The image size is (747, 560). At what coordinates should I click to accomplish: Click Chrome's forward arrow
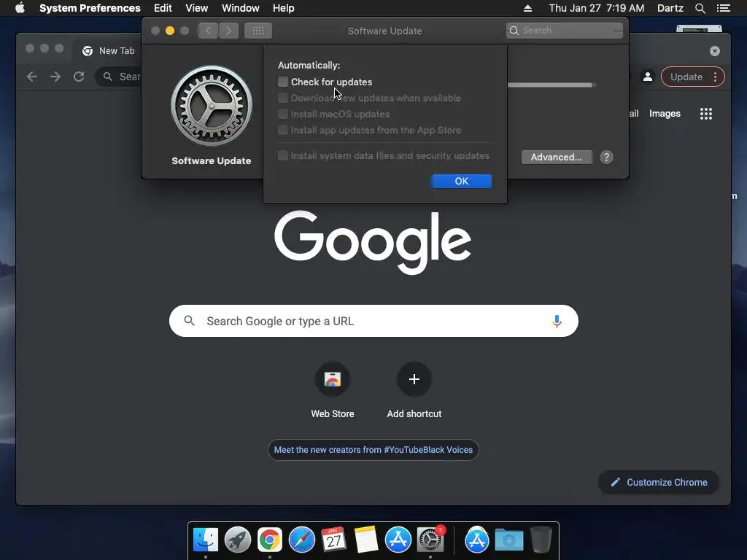coord(55,77)
